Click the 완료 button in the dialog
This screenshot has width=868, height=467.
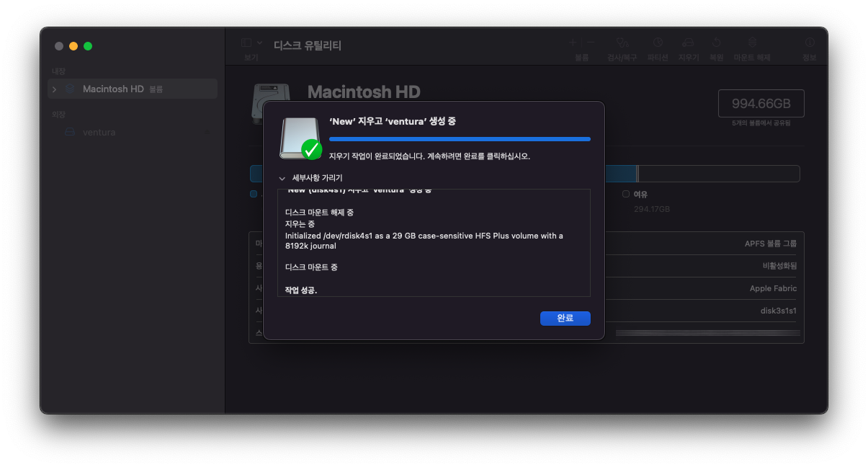[x=565, y=318]
